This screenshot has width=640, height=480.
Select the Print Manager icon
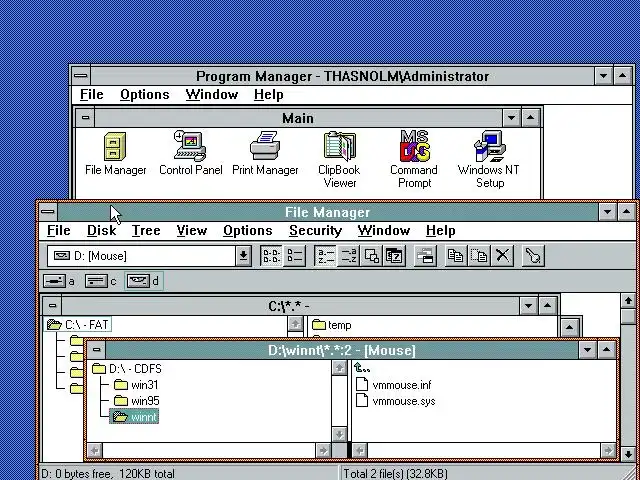265,154
